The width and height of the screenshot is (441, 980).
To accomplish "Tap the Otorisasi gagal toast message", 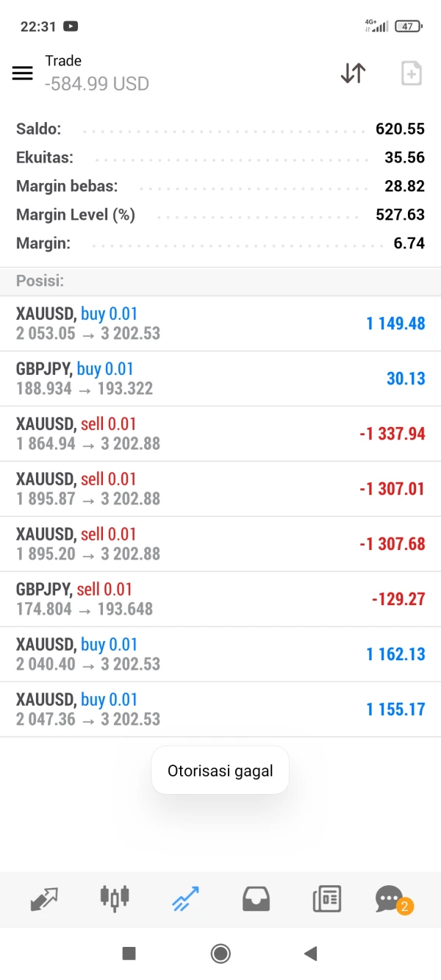I will coord(220,770).
